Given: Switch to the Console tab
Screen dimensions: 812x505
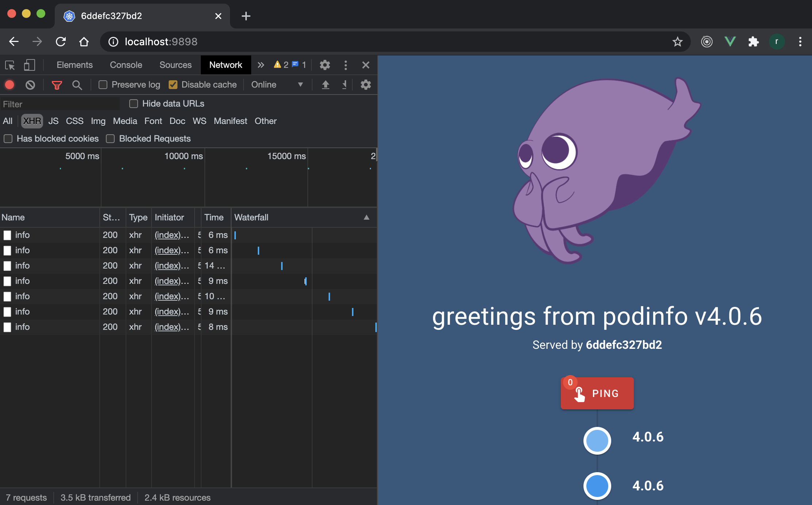Looking at the screenshot, I should tap(126, 65).
